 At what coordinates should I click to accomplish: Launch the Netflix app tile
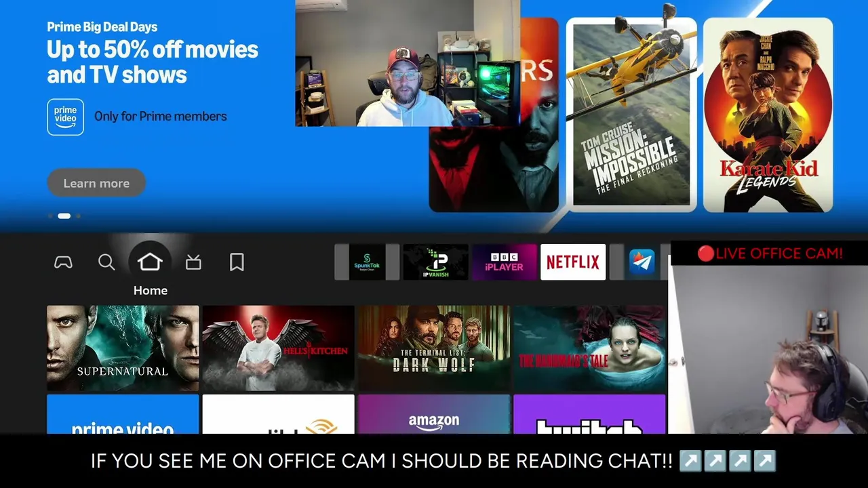coord(573,262)
